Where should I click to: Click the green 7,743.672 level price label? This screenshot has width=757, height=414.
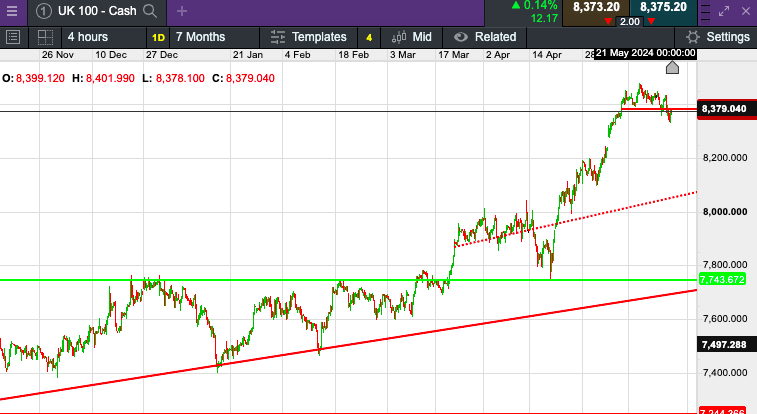[722, 279]
